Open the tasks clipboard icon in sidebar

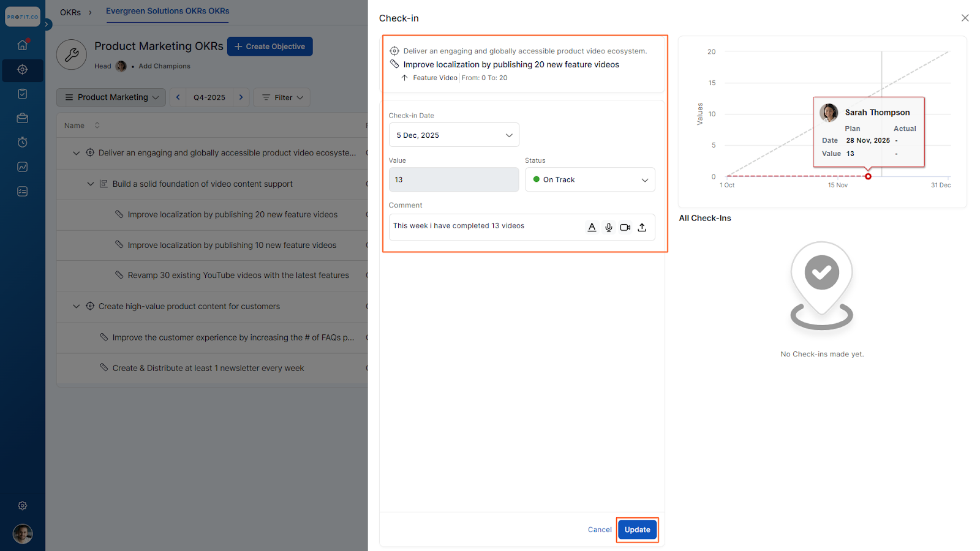click(23, 94)
